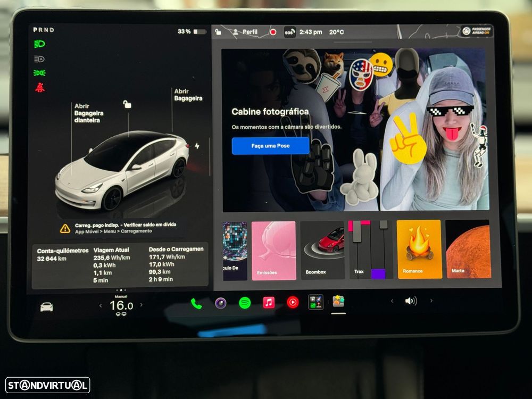Launch the Spotify app
This screenshot has width=532, height=399.
click(245, 303)
